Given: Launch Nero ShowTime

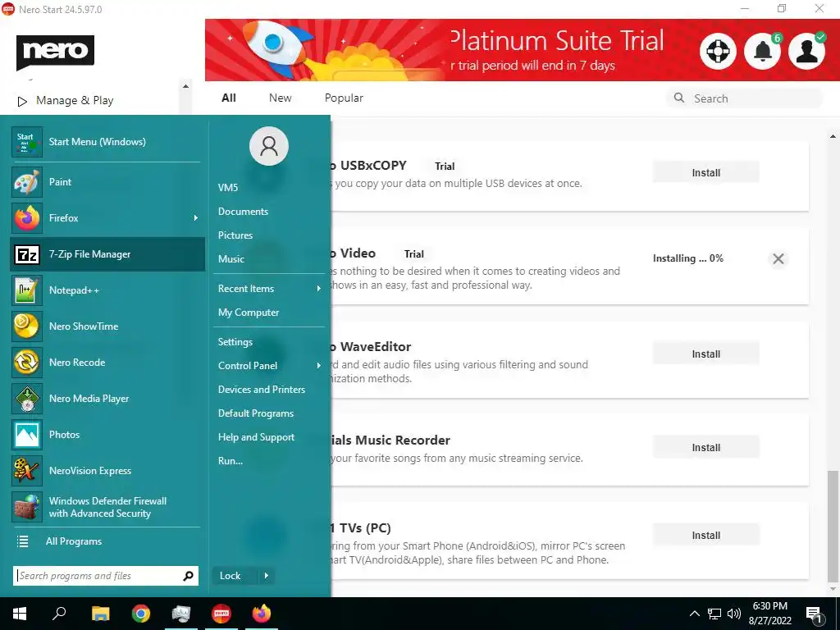Looking at the screenshot, I should tap(107, 326).
